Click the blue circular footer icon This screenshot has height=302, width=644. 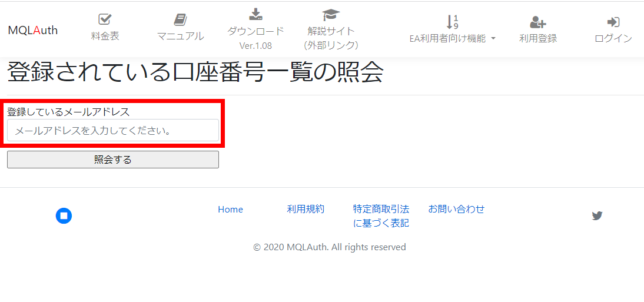tap(64, 215)
